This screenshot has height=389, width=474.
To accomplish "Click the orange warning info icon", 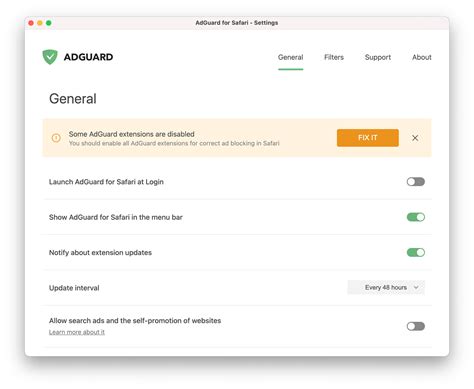I will 56,138.
